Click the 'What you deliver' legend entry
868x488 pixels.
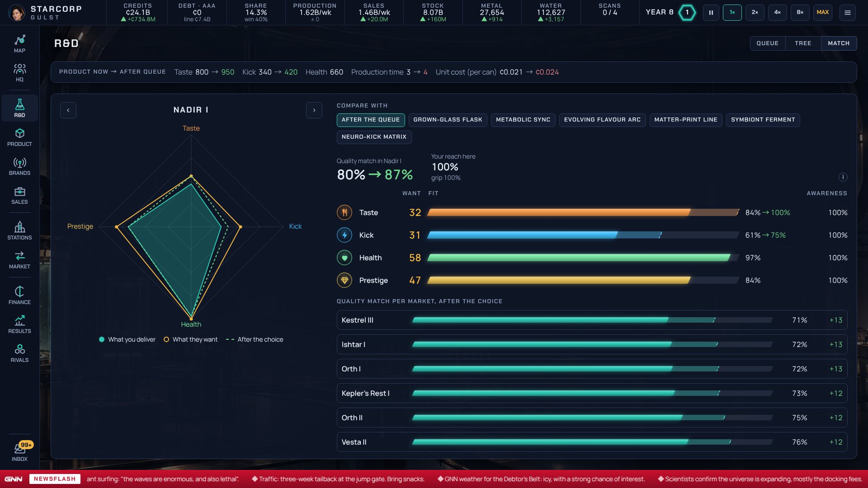point(127,339)
